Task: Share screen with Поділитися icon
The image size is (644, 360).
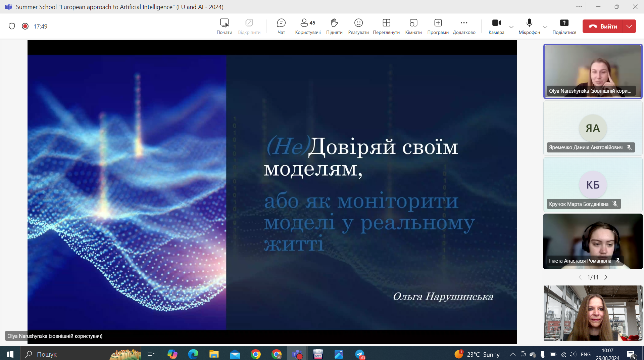Action: coord(564,26)
